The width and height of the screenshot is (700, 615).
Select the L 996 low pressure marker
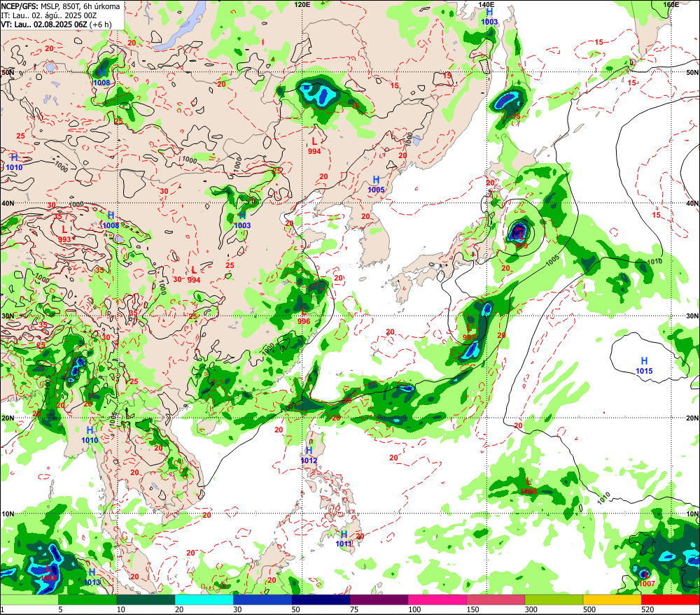click(x=304, y=316)
